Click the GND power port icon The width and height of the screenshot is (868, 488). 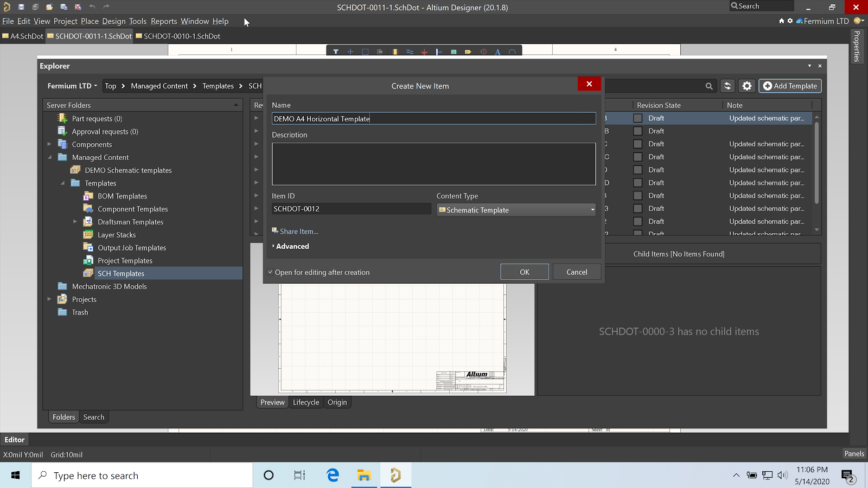click(424, 52)
